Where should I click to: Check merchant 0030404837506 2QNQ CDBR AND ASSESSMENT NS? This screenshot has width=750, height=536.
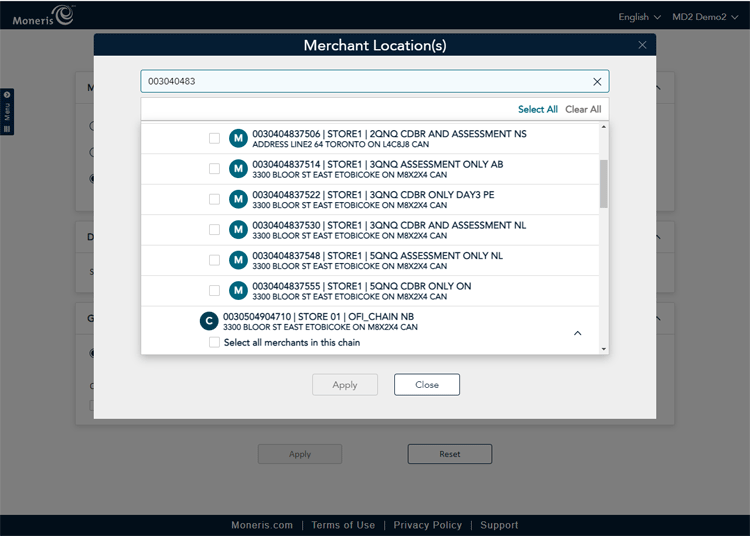point(214,138)
